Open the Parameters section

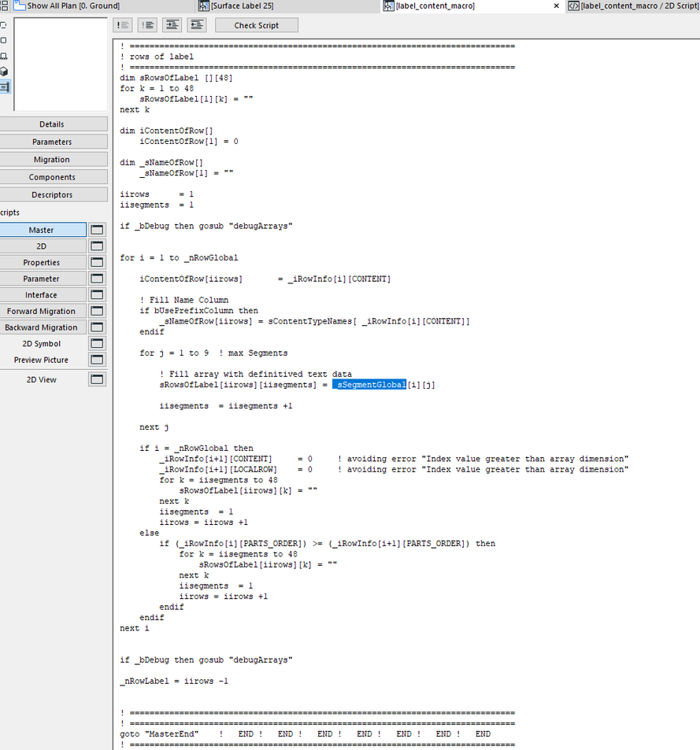(x=52, y=142)
